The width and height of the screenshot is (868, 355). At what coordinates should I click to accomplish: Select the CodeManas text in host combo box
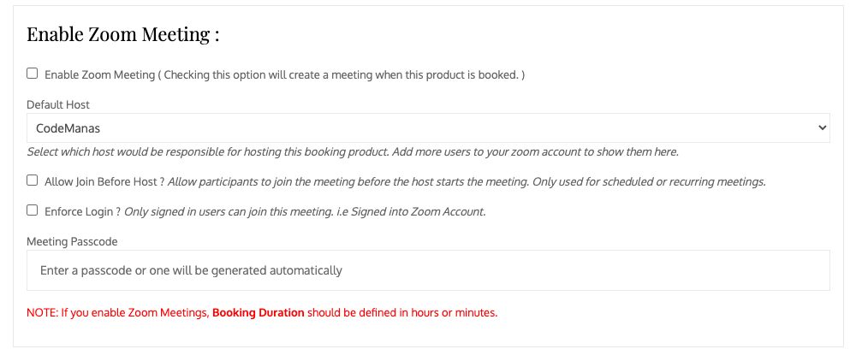68,128
